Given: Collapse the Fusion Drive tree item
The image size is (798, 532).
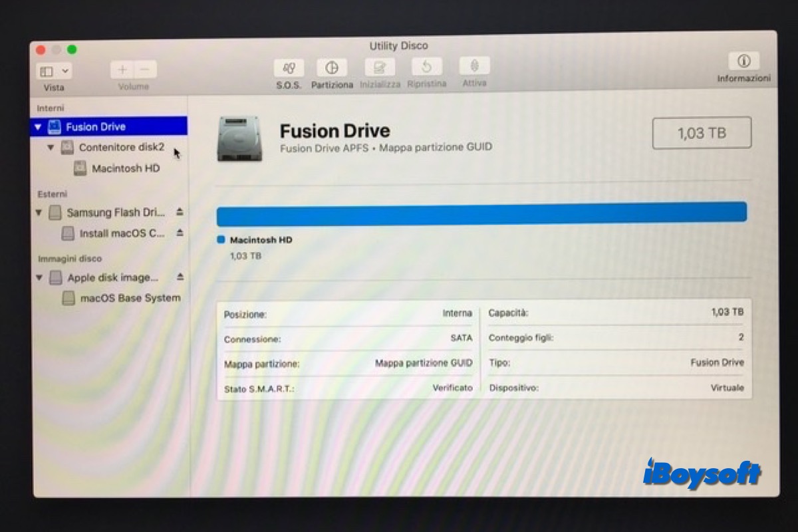Looking at the screenshot, I should pos(38,126).
